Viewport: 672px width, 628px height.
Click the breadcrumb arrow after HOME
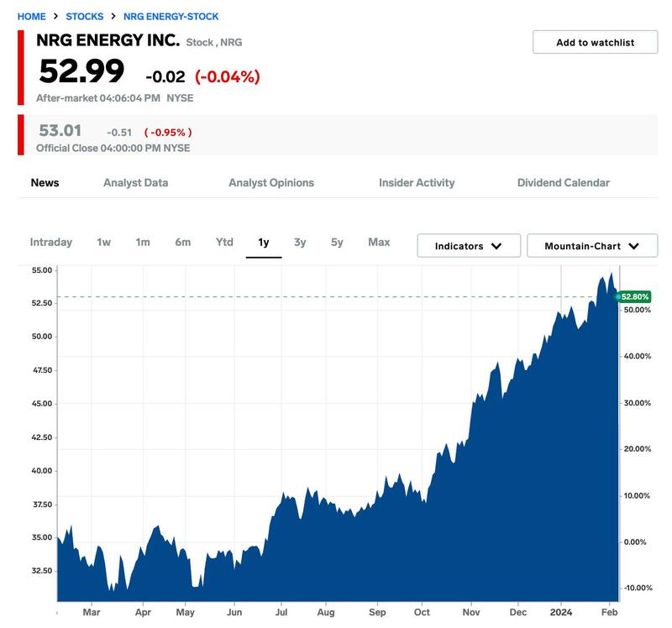point(55,16)
